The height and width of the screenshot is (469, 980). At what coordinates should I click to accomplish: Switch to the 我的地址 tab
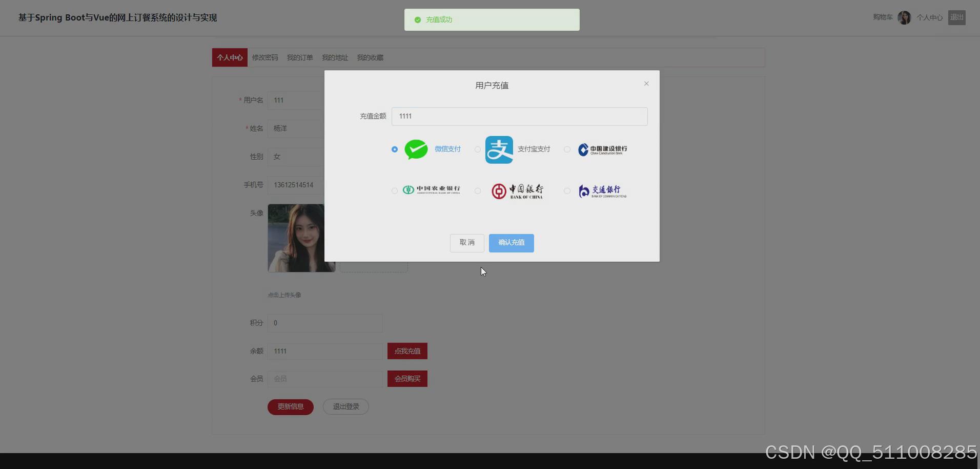tap(335, 57)
